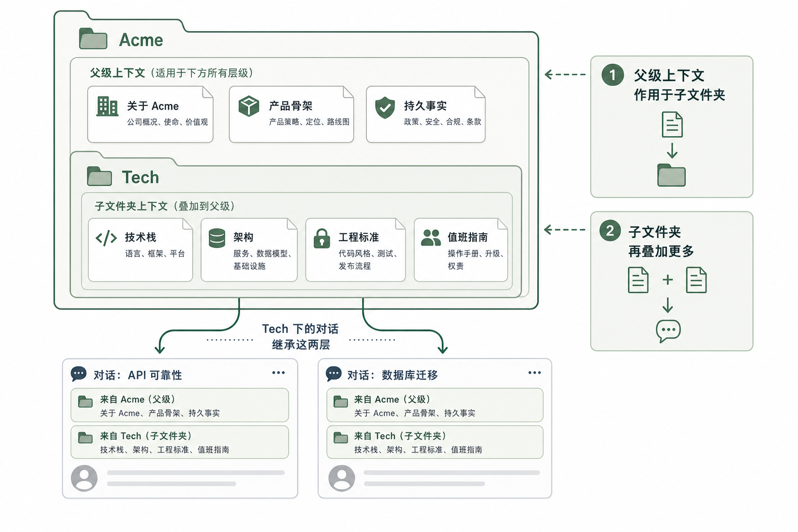Select the Tech folder title
The image size is (798, 532).
click(x=140, y=177)
